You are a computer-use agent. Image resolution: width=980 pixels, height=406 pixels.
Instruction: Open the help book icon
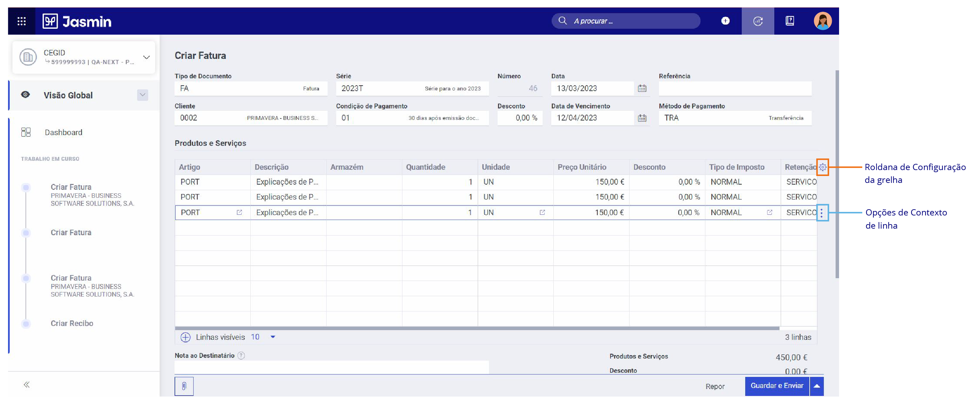pos(790,20)
